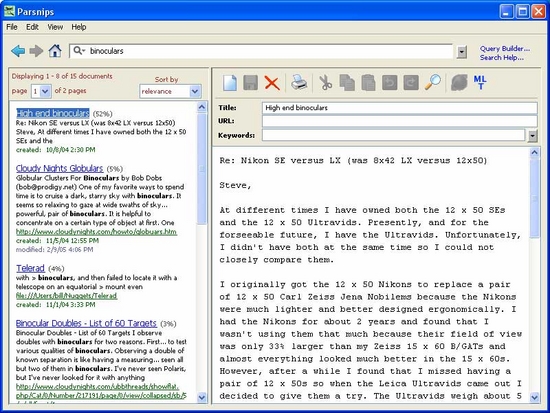
Task: Open the Cloudy Nights Globulars result
Action: pyautogui.click(x=59, y=168)
